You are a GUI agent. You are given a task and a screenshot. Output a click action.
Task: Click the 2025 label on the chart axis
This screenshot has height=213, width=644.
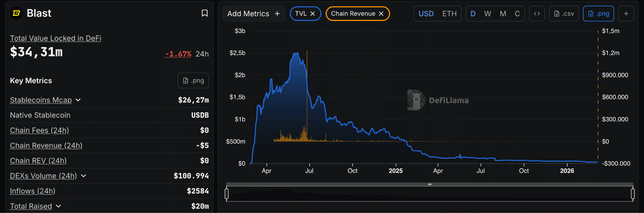396,171
